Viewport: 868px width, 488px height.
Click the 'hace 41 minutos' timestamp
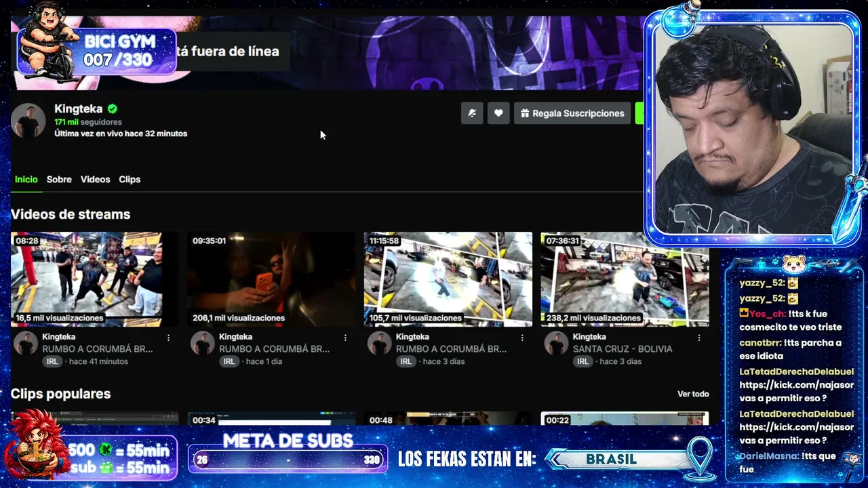click(98, 361)
